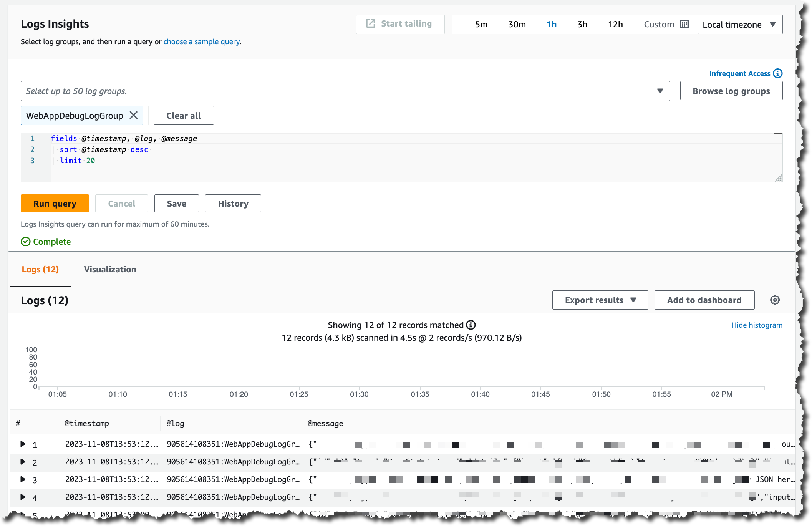Select the 5m time range
This screenshot has width=812, height=527.
[x=481, y=24]
